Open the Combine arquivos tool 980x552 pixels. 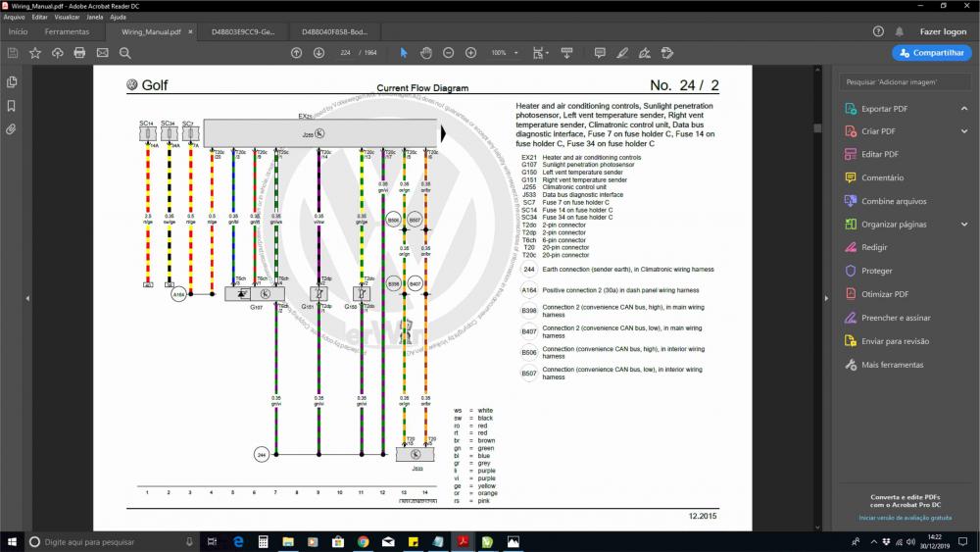tap(893, 201)
